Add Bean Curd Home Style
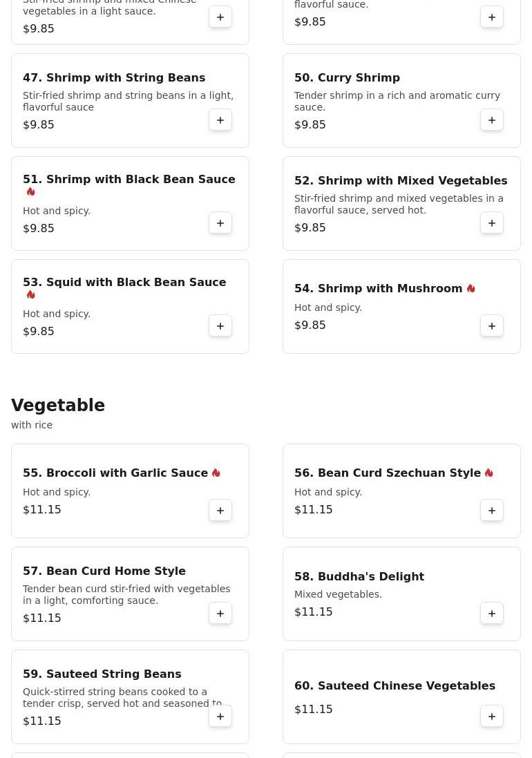The image size is (532, 758). (220, 614)
